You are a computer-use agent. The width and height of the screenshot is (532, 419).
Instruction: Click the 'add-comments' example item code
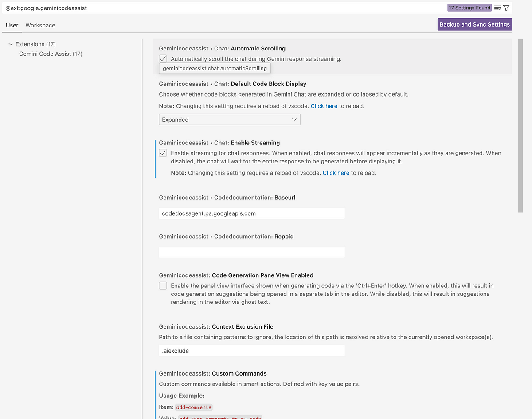(194, 407)
